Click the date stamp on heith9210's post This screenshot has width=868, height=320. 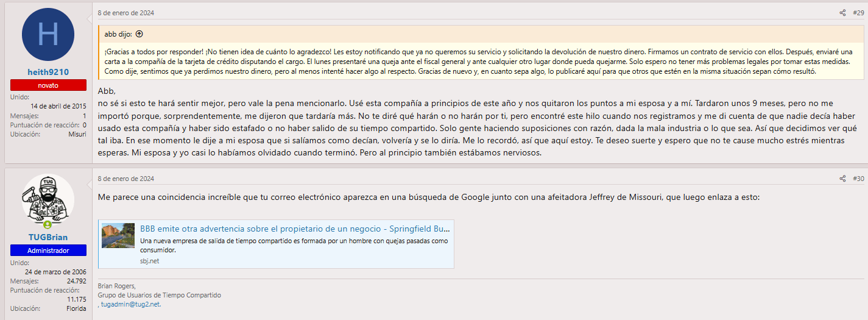(x=126, y=13)
